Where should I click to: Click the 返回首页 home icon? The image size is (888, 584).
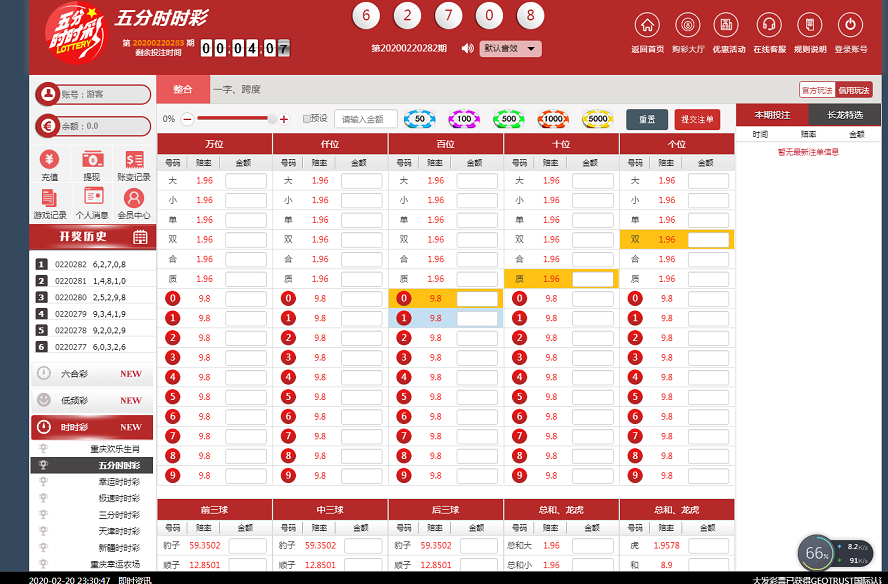pyautogui.click(x=648, y=26)
